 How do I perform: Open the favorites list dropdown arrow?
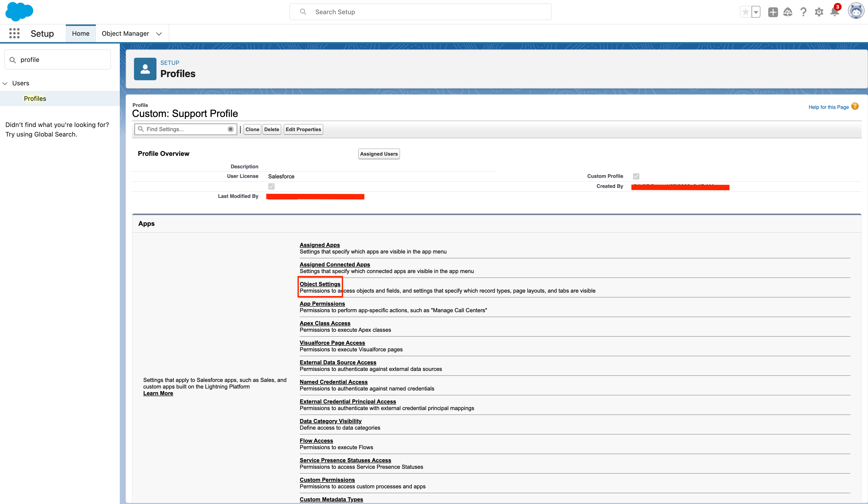click(x=756, y=12)
